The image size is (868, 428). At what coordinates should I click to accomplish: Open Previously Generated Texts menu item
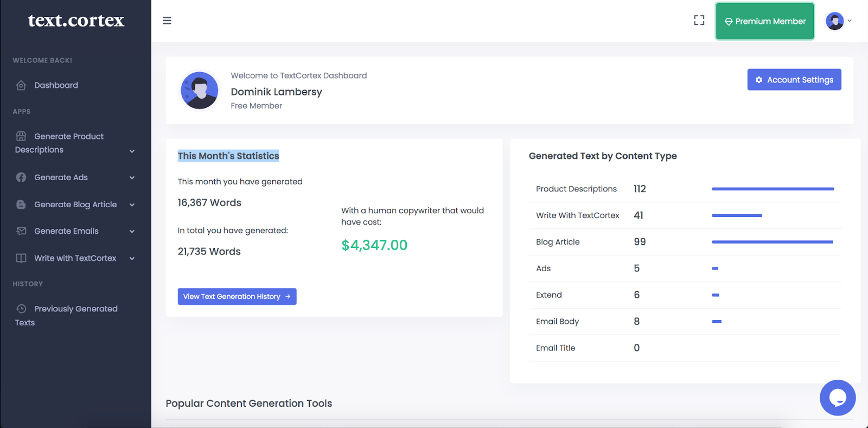point(75,309)
